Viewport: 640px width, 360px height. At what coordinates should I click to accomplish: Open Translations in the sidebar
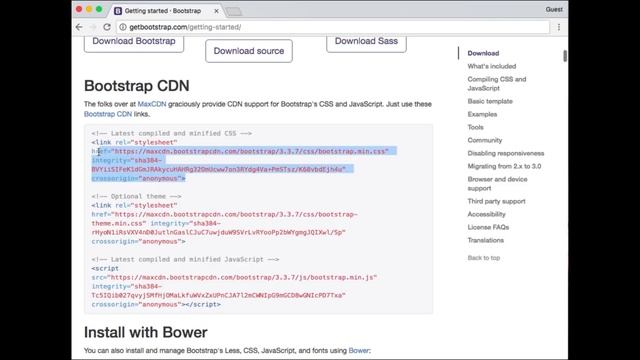(x=486, y=240)
